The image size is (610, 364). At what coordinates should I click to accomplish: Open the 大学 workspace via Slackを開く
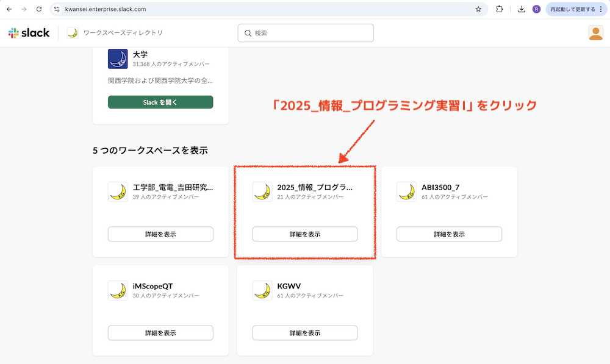[x=160, y=102]
